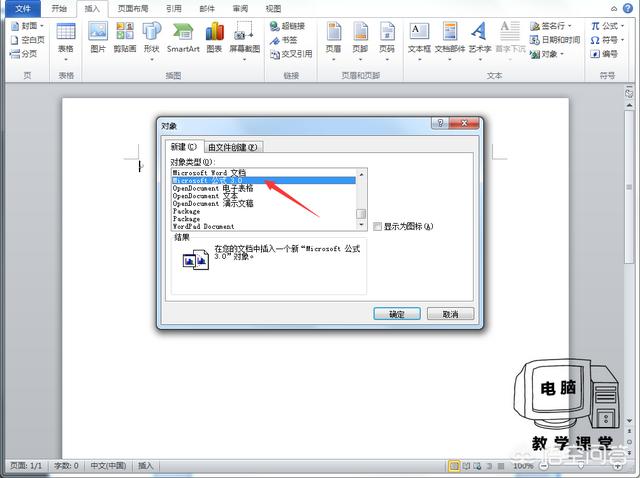Toggle the Insert (插入) mode status
Screen dimensions: 640x478
[x=145, y=466]
